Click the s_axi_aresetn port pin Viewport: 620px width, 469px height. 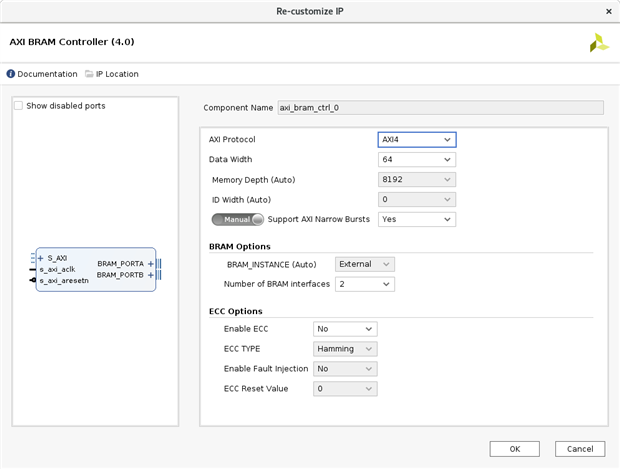tap(31, 281)
